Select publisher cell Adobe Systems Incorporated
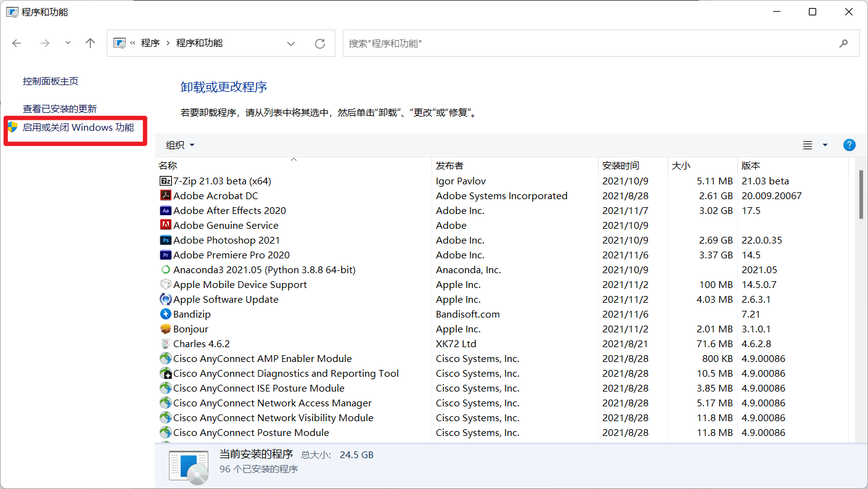The image size is (868, 489). [x=502, y=196]
